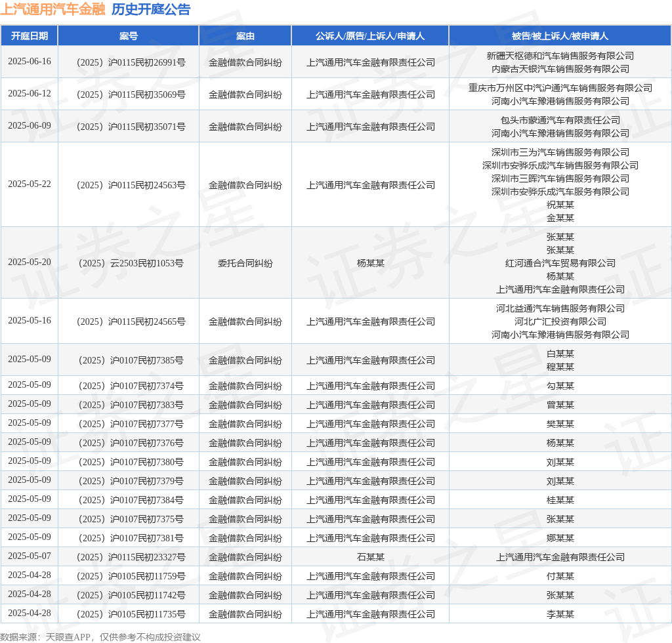Click defendant name 樊某某

pyautogui.click(x=560, y=424)
